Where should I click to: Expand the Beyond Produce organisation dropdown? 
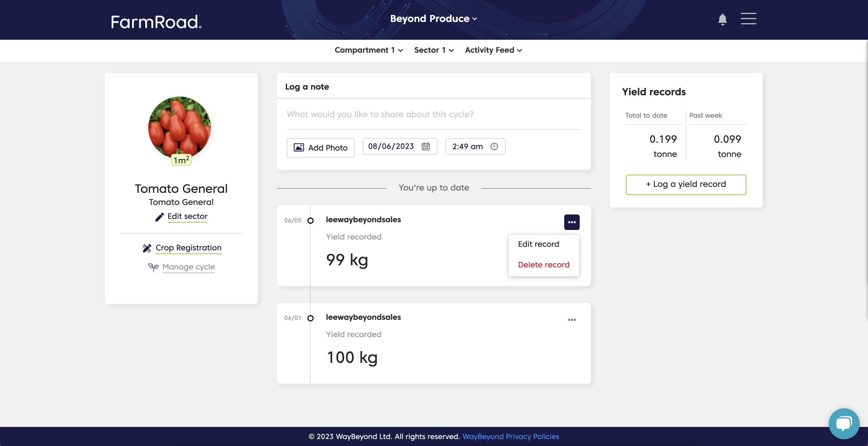tap(433, 19)
